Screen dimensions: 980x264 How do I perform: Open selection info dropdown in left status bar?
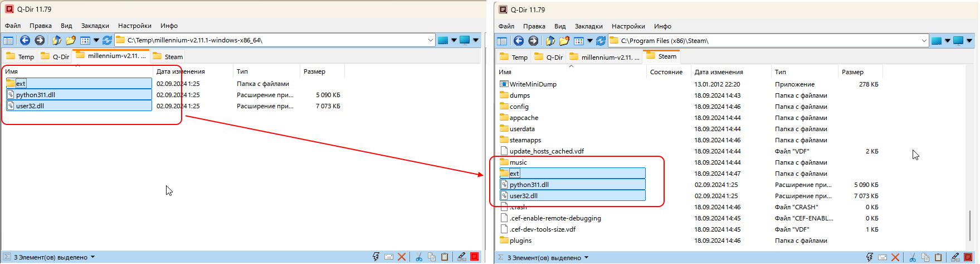92,257
